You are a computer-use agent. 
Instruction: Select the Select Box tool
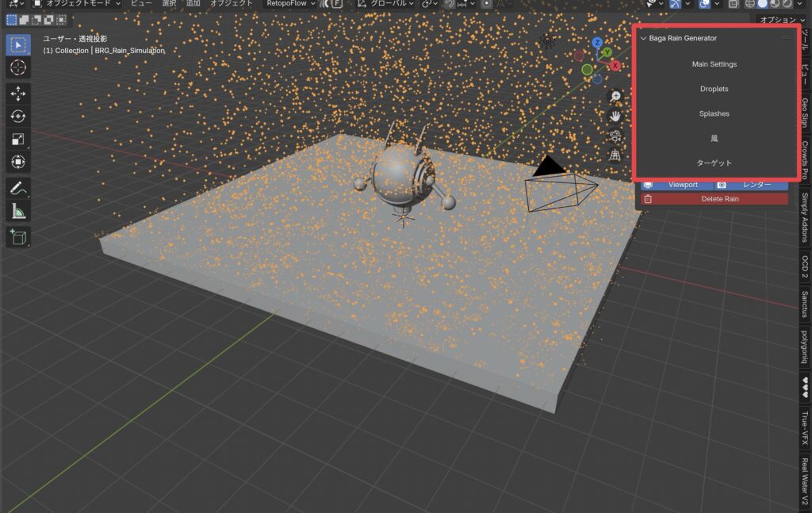click(18, 45)
